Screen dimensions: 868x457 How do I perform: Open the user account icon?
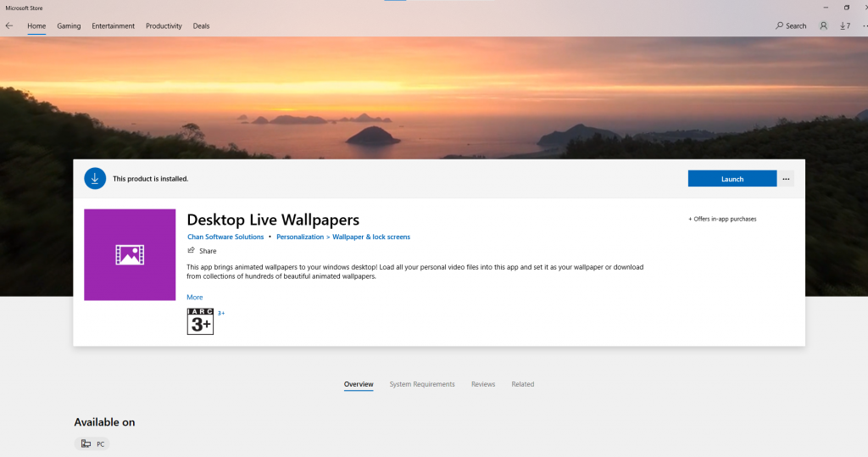tap(823, 26)
